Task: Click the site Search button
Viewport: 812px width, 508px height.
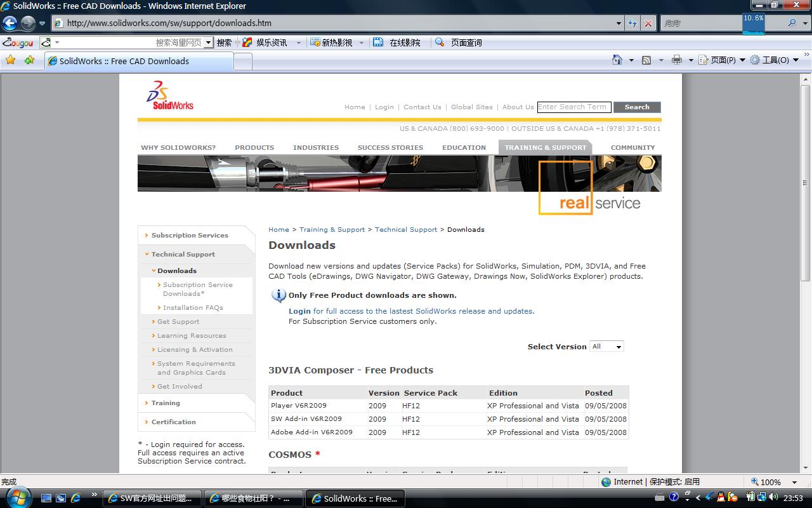Action: (637, 107)
